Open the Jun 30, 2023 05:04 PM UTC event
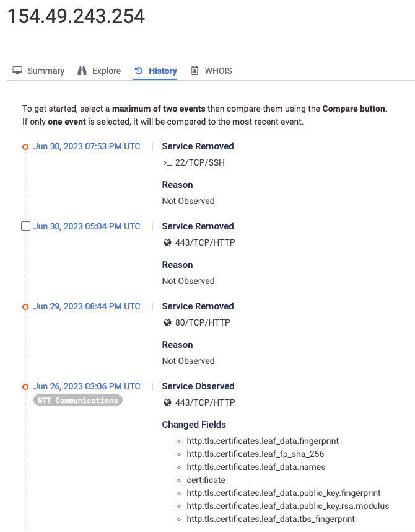The image size is (415, 532). (87, 226)
